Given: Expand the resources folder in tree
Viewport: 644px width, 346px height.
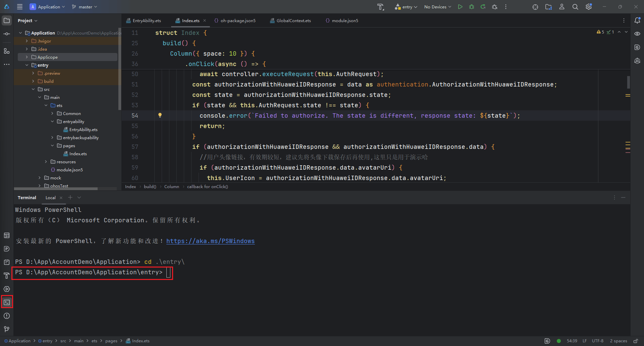Looking at the screenshot, I should click(46, 162).
